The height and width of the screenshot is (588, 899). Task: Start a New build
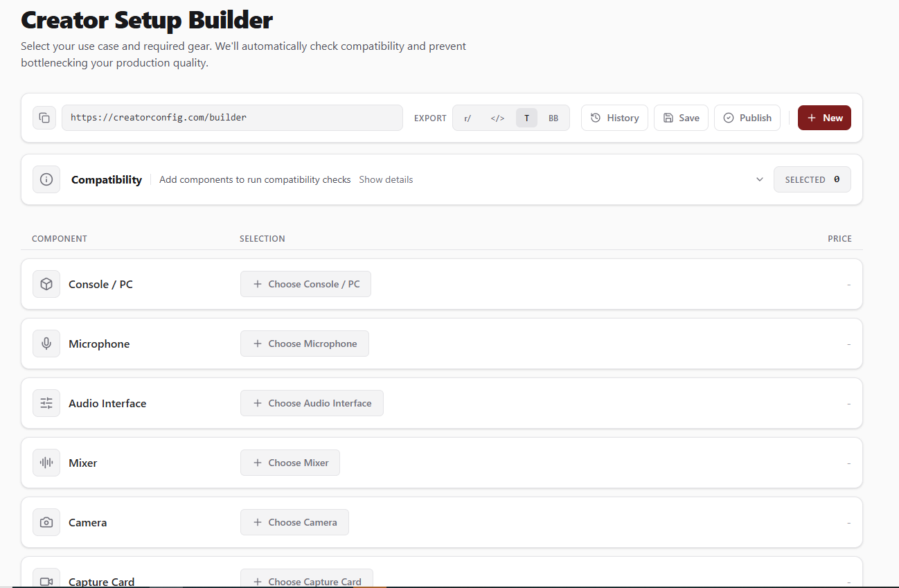pyautogui.click(x=824, y=118)
